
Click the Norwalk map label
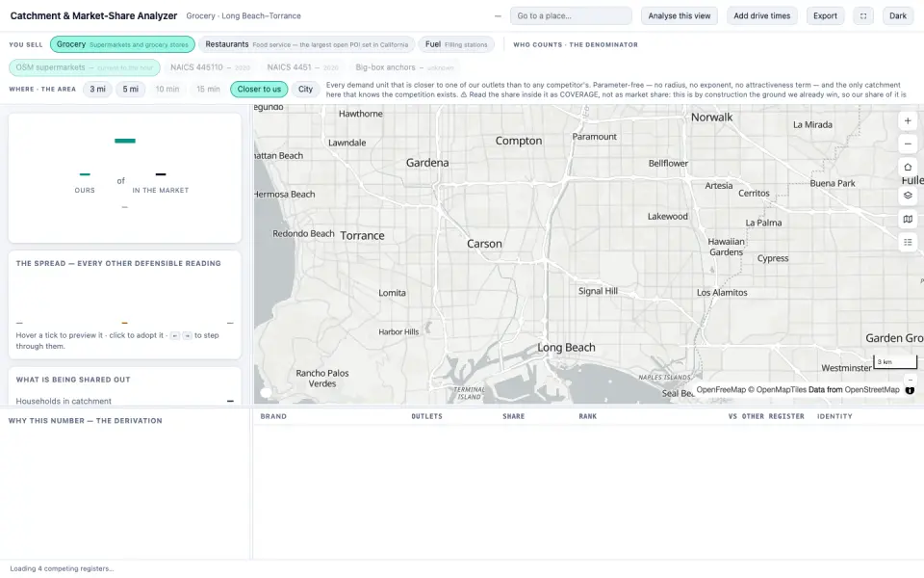click(x=712, y=118)
